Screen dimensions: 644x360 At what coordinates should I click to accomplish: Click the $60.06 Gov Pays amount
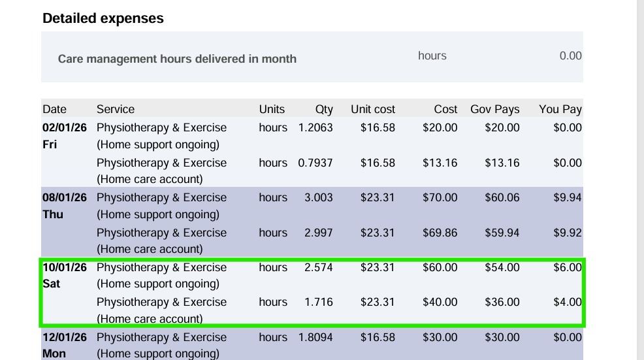click(x=502, y=197)
